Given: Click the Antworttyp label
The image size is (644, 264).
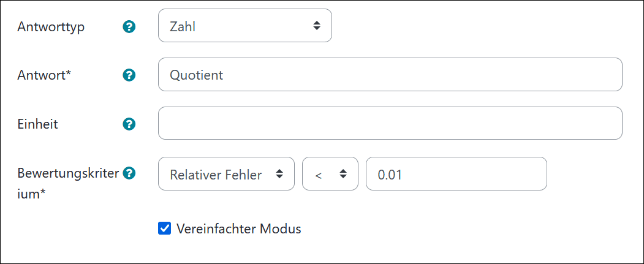Looking at the screenshot, I should tap(50, 27).
